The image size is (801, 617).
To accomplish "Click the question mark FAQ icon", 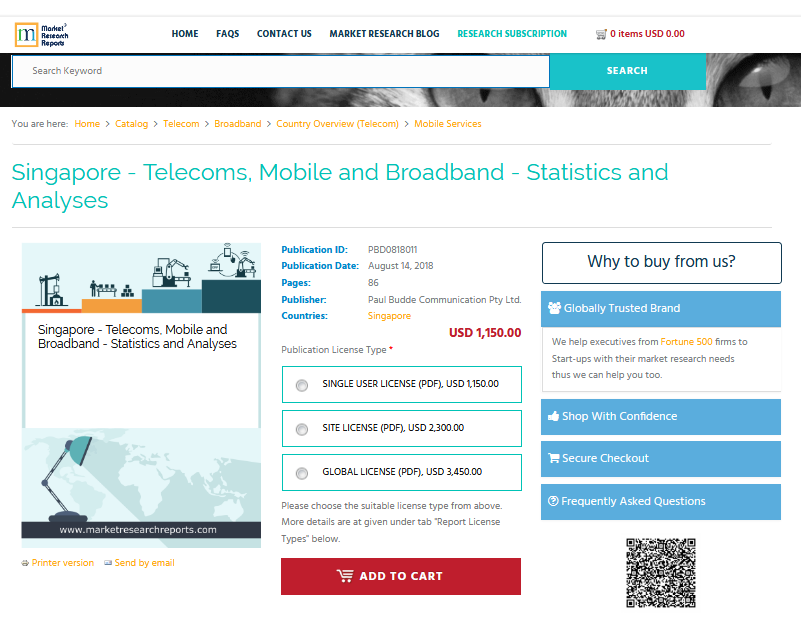I will [553, 501].
